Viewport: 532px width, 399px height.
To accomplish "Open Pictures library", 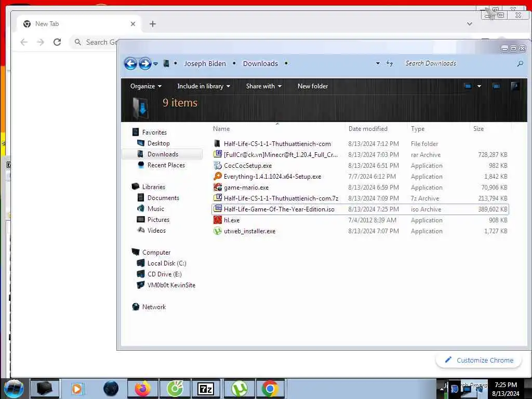I will [x=158, y=220].
